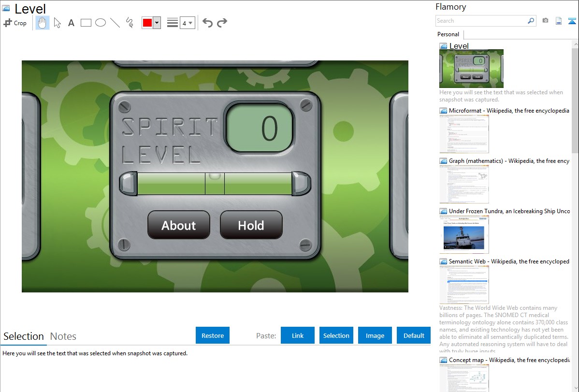Click the Restore button
This screenshot has width=579, height=392.
point(213,335)
